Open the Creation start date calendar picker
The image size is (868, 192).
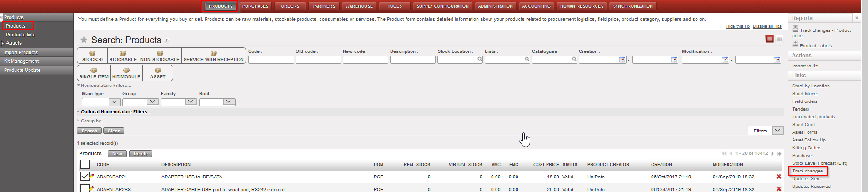tap(622, 60)
